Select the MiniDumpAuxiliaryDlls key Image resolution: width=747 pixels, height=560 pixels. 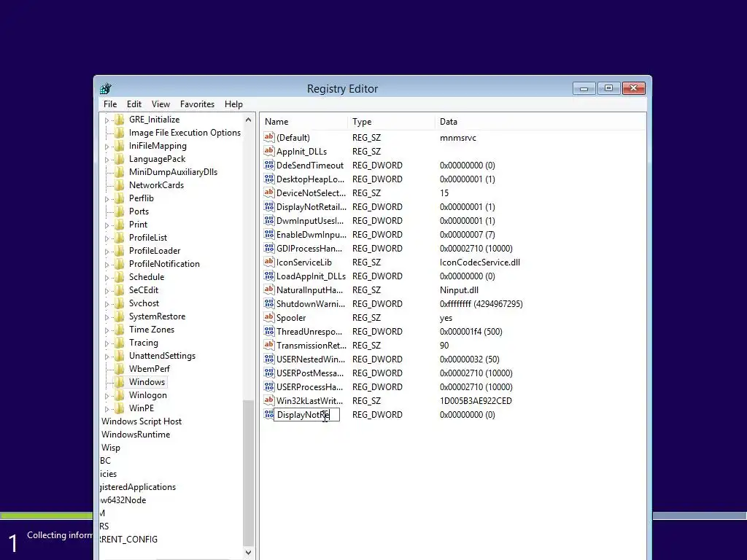[x=173, y=172]
